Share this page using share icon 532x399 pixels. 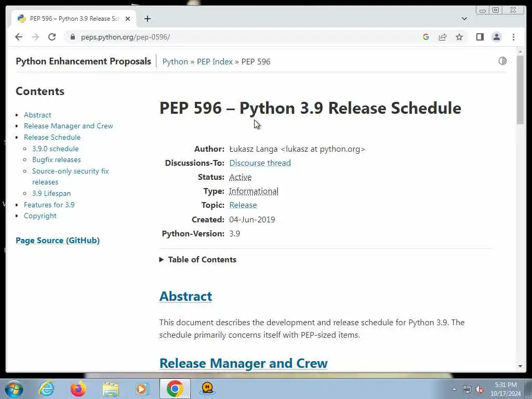pos(443,37)
